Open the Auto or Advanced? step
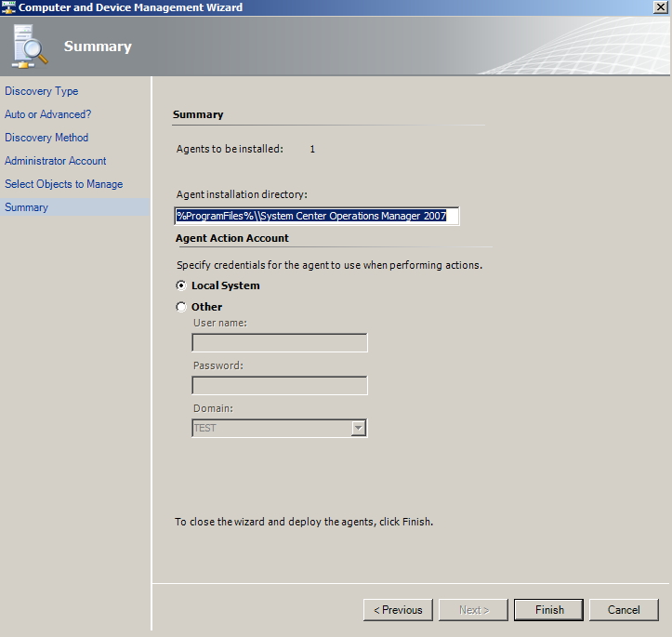Viewport: 672px width, 637px height. [47, 114]
